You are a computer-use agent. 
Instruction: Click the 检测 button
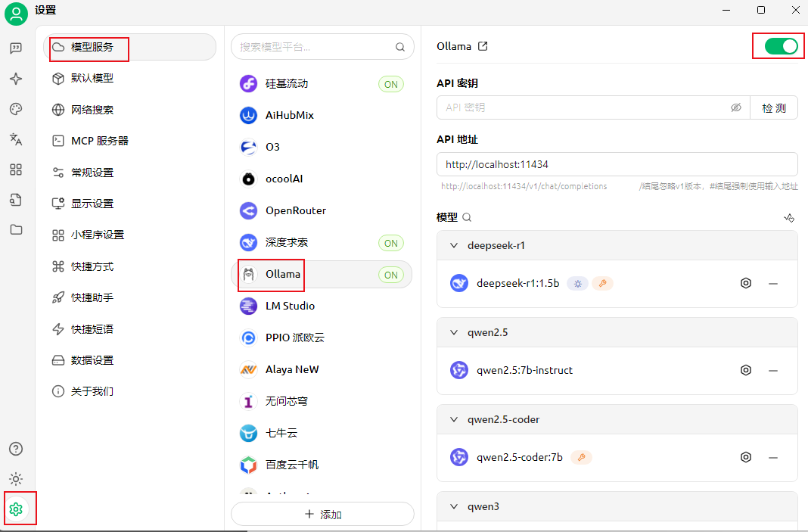[774, 107]
